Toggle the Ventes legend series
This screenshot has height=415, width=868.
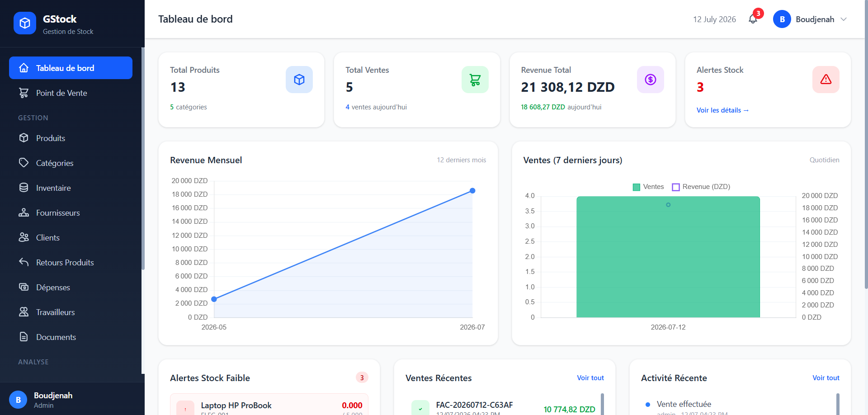pyautogui.click(x=648, y=187)
